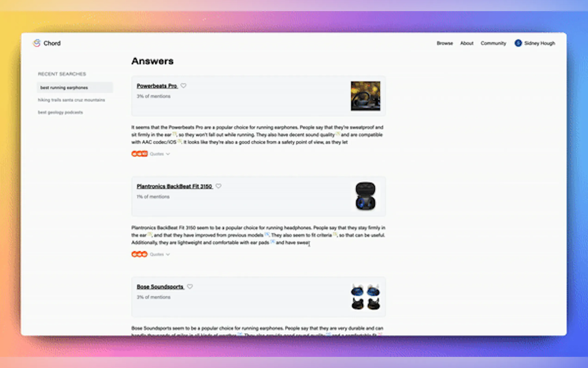Viewport: 588px width, 368px height.
Task: Click the Chord logo icon
Action: [x=37, y=43]
